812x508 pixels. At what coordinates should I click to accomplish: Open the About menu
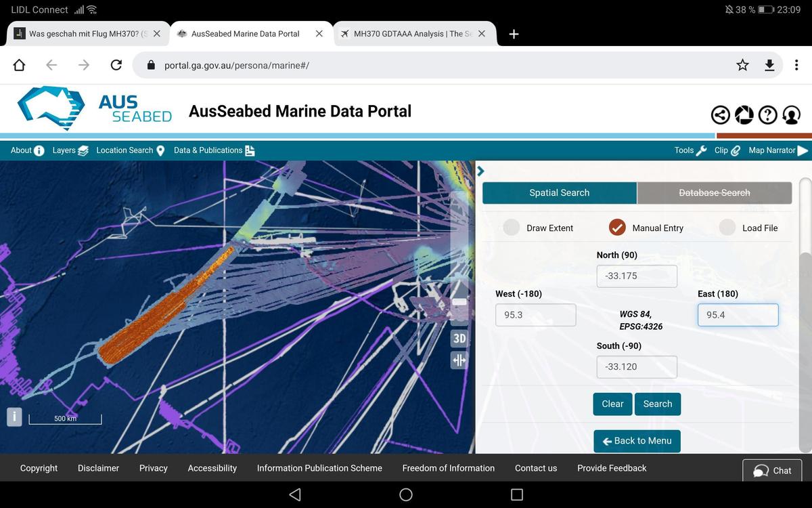pyautogui.click(x=27, y=150)
